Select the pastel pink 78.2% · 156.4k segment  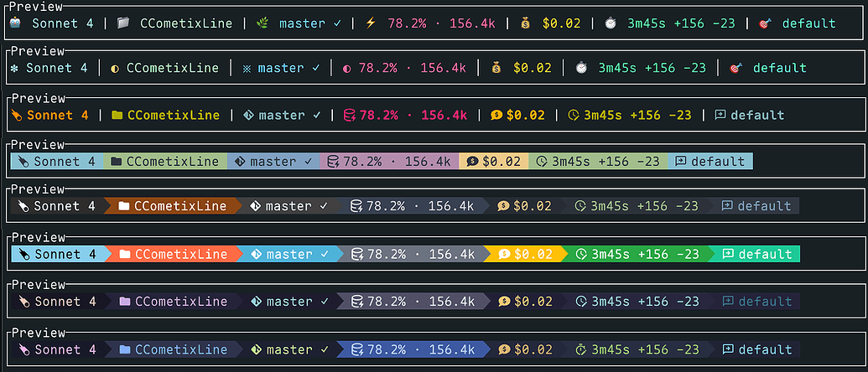389,162
